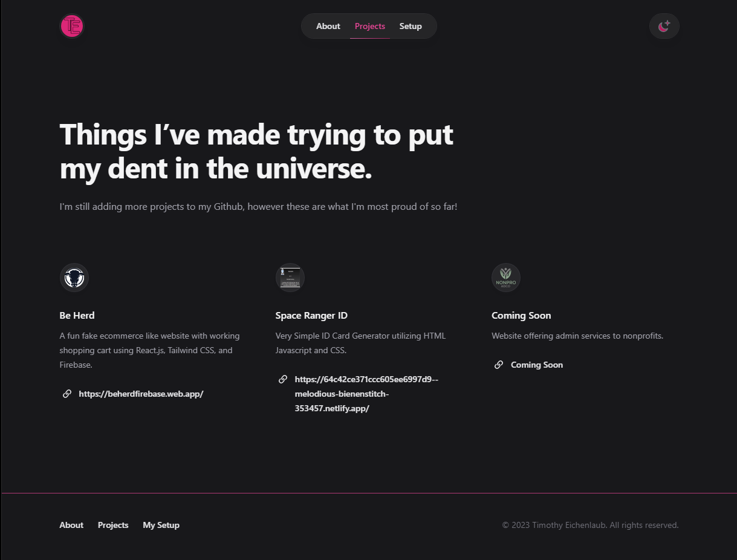Click the Space Ranger ID project icon
Screen dimensions: 737x560
(x=290, y=277)
